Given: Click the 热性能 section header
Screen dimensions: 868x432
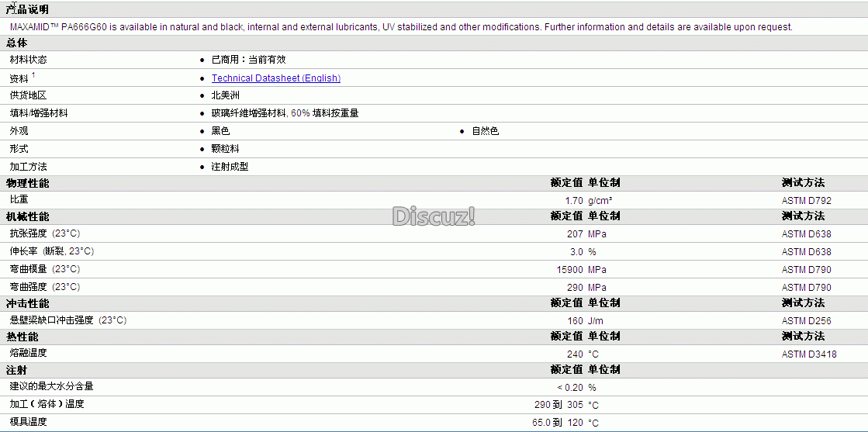Looking at the screenshot, I should pyautogui.click(x=22, y=337).
